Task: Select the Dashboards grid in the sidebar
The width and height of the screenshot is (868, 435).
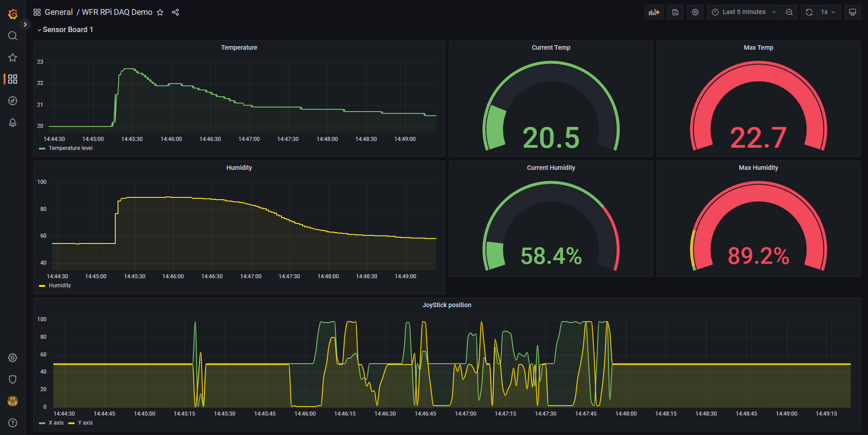Action: tap(12, 79)
